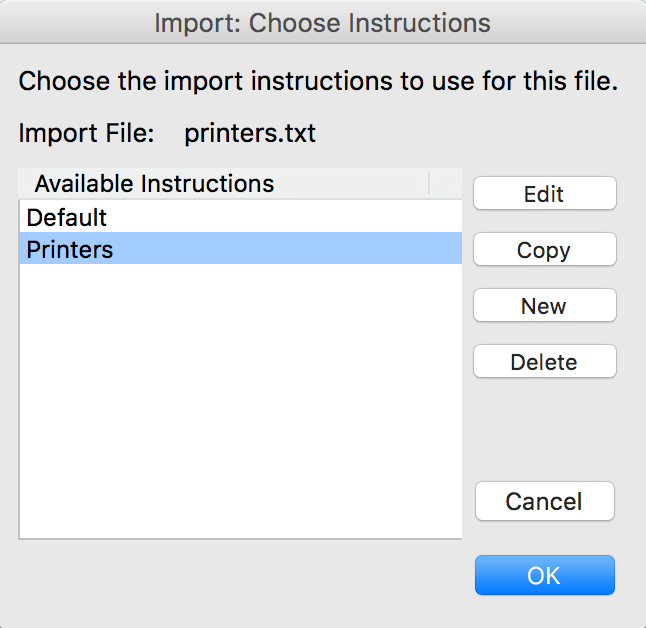This screenshot has height=628, width=646.
Task: Select the Printers instructions row
Action: pyautogui.click(x=240, y=249)
